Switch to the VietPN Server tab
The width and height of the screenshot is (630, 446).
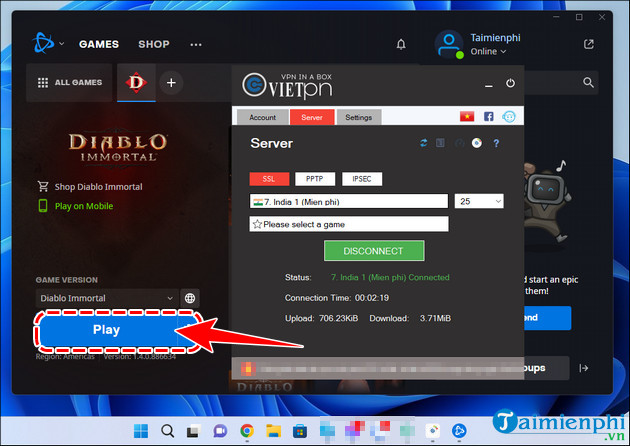click(x=312, y=117)
